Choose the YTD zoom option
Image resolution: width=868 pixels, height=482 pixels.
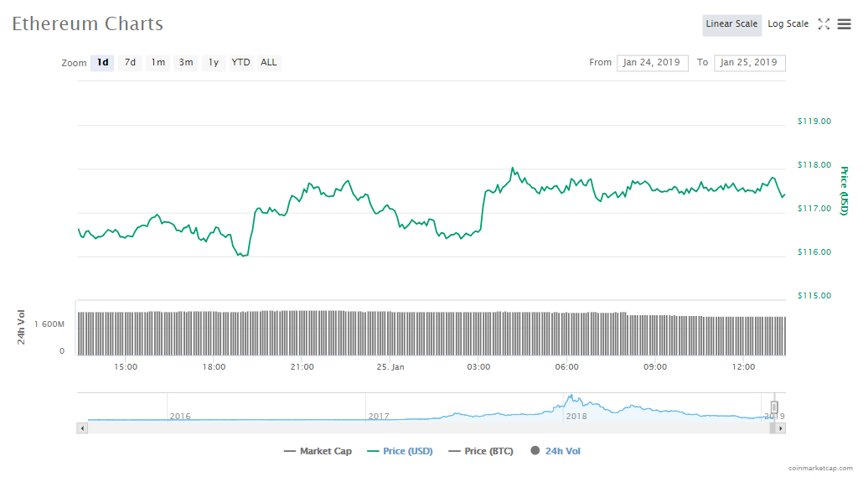tap(240, 63)
